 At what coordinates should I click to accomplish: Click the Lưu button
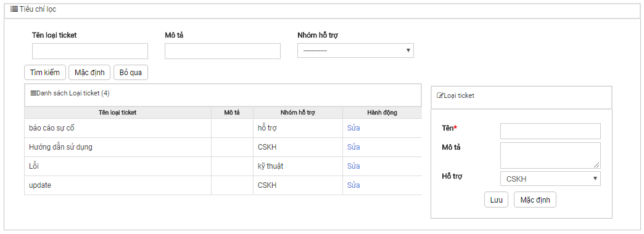click(x=496, y=200)
